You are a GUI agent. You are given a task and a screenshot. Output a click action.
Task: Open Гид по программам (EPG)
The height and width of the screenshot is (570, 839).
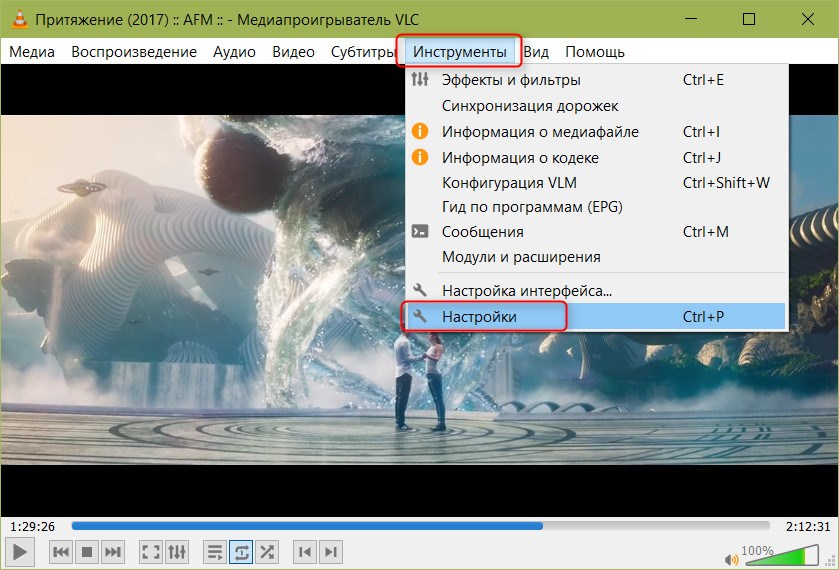click(x=595, y=207)
